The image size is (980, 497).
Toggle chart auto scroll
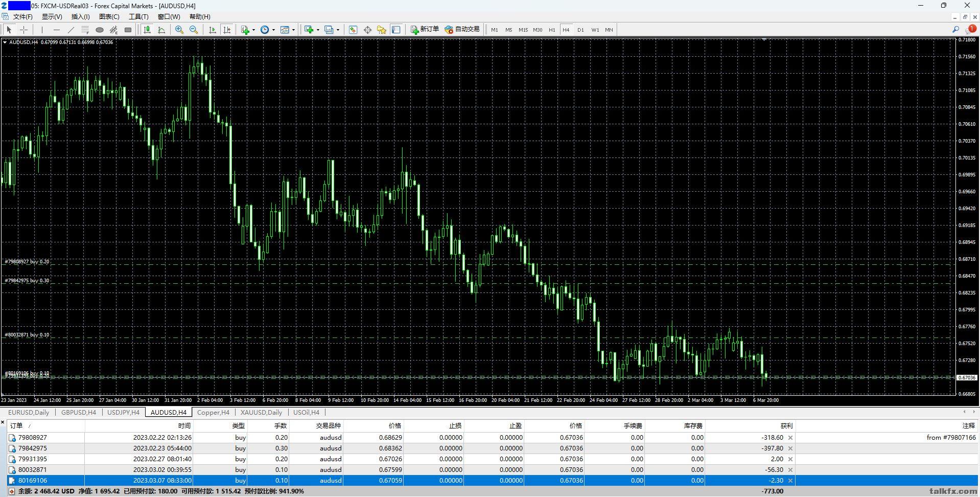(213, 30)
